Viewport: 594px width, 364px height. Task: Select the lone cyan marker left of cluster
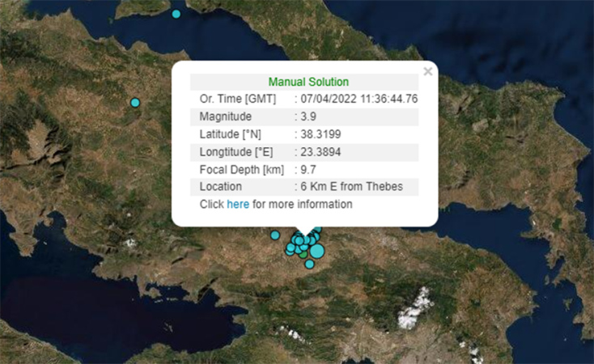pos(275,235)
